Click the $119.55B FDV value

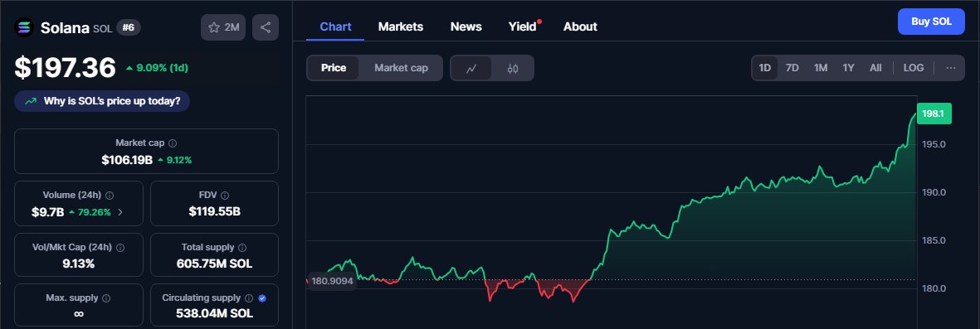pyautogui.click(x=214, y=212)
